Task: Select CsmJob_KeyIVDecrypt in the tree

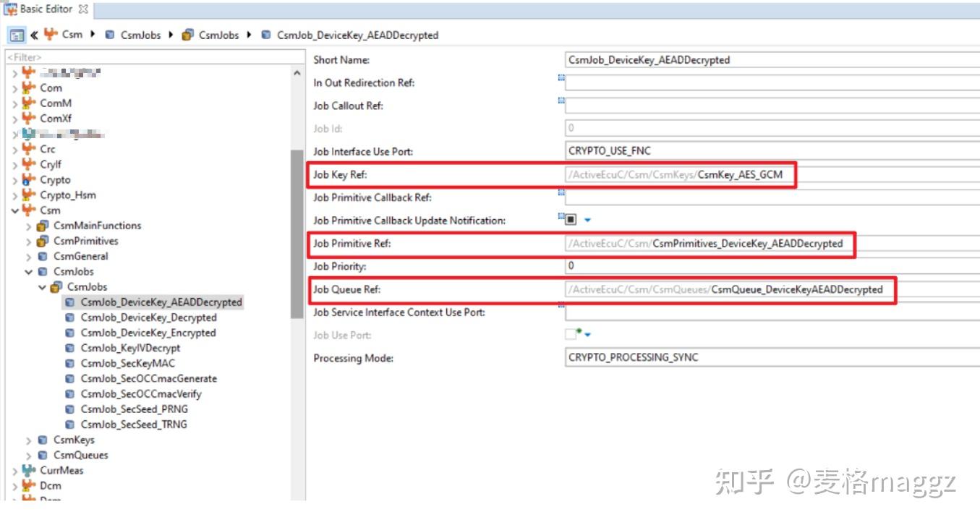Action: coord(131,348)
